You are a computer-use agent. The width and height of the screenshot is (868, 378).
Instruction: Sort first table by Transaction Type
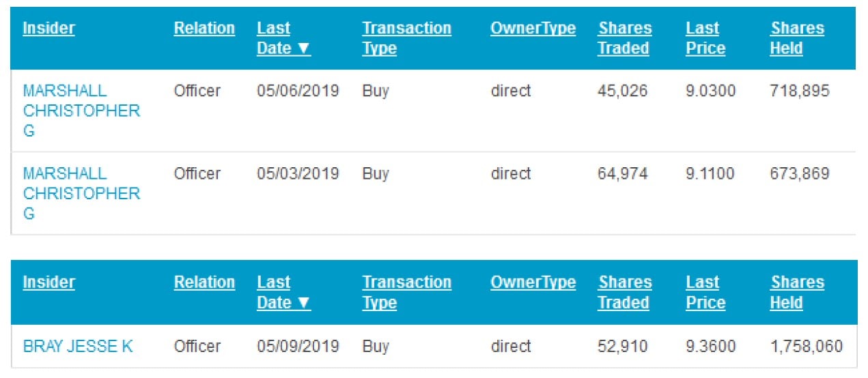click(x=406, y=39)
